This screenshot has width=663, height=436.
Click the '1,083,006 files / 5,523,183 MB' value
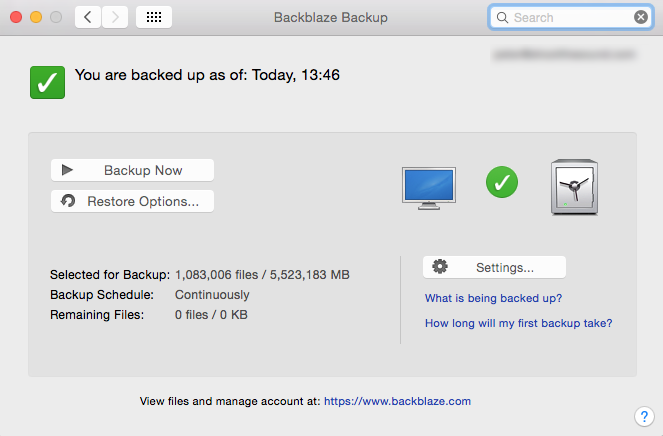coord(262,275)
